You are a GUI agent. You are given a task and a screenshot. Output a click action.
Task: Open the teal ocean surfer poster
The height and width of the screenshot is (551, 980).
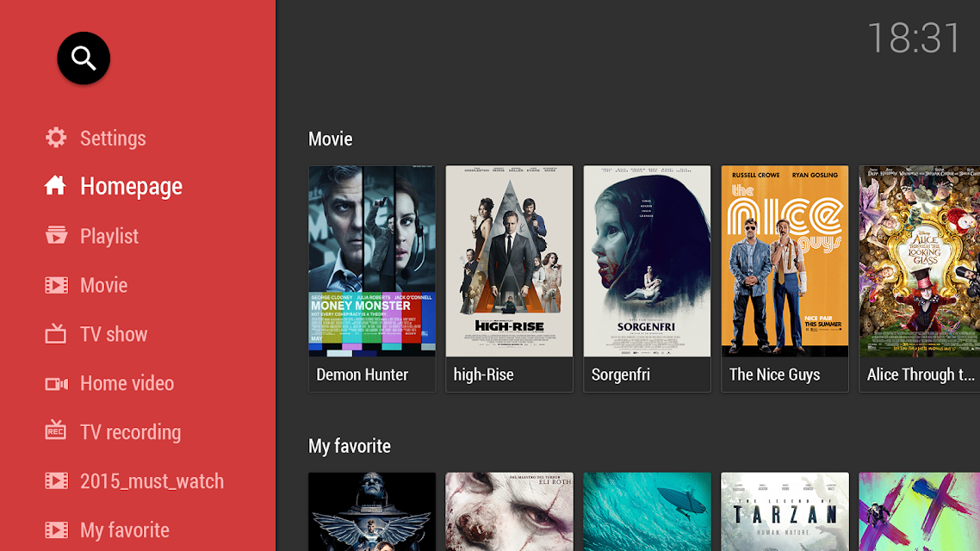pos(647,511)
